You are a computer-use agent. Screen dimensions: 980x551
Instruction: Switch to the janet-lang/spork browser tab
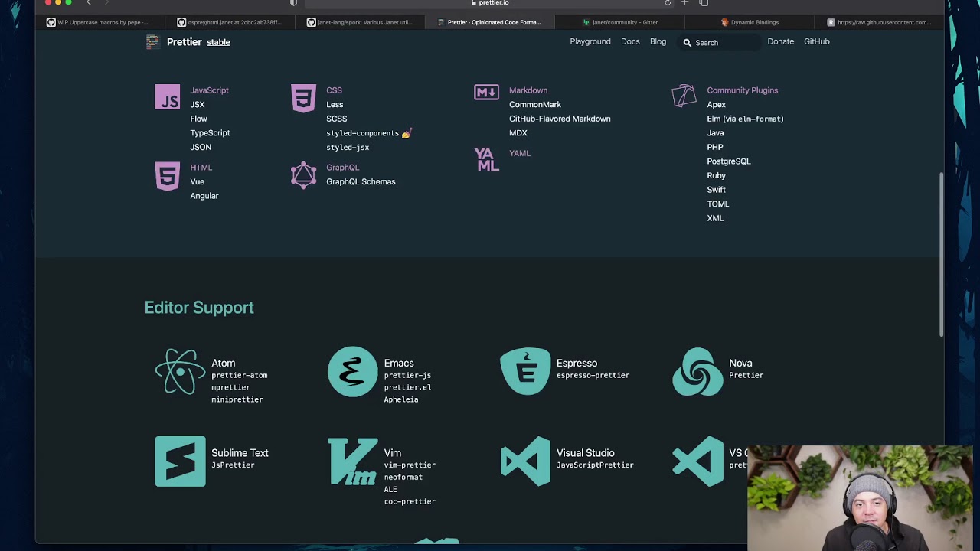coord(360,22)
